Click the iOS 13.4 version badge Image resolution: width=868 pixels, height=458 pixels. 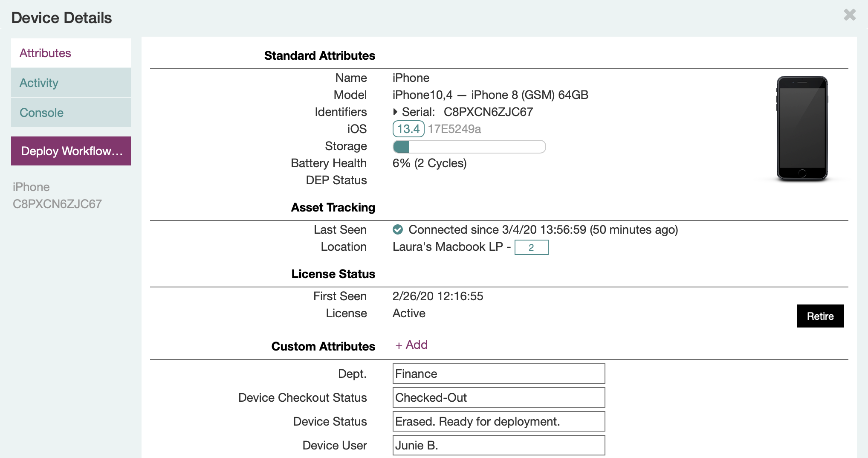[408, 129]
